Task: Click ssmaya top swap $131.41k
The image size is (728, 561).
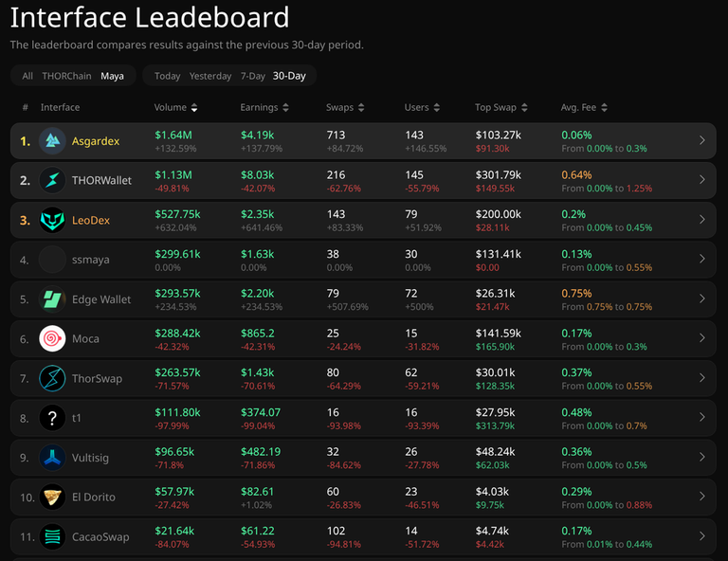Action: (x=499, y=254)
